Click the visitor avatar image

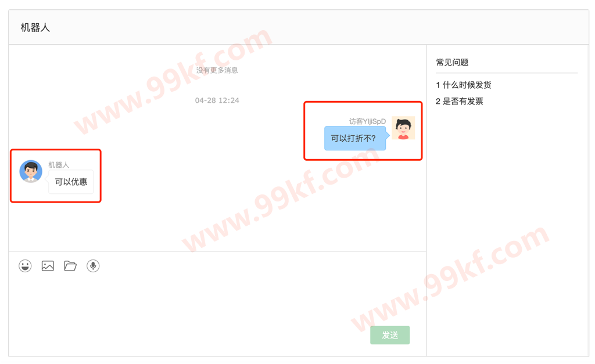tap(403, 128)
